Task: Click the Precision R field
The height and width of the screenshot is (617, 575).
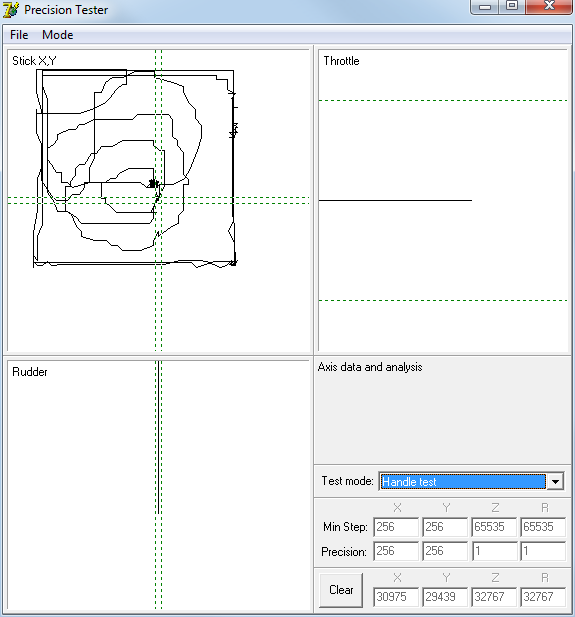Action: click(543, 551)
